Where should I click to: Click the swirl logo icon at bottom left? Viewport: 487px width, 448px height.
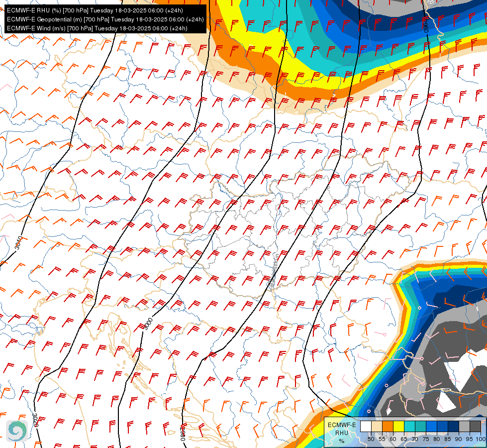(x=17, y=431)
